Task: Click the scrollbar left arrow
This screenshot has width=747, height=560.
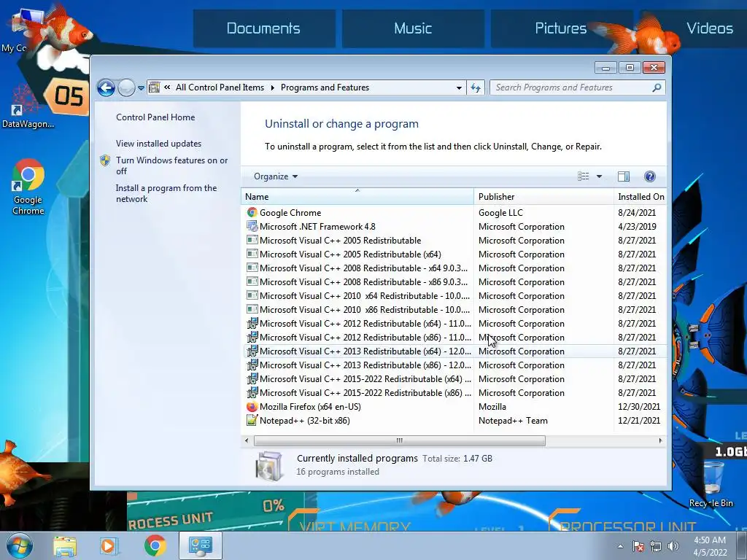Action: (x=247, y=440)
